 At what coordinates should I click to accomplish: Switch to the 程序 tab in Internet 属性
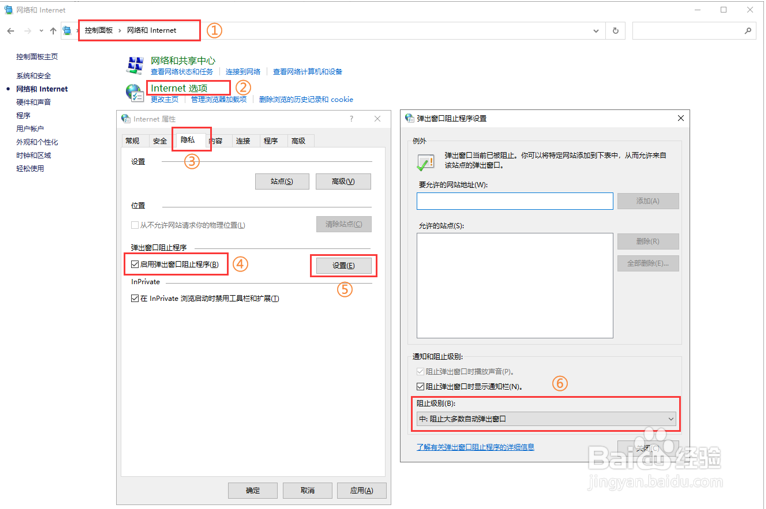(271, 141)
